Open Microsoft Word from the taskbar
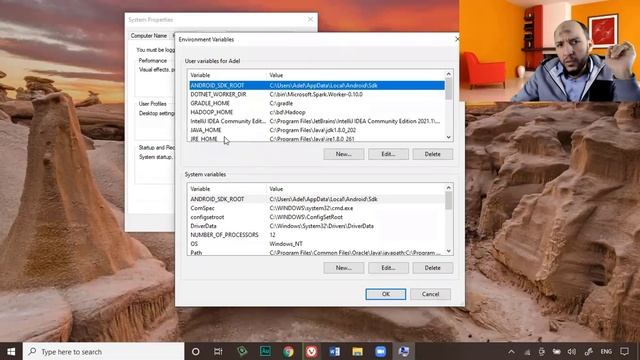 (335, 351)
